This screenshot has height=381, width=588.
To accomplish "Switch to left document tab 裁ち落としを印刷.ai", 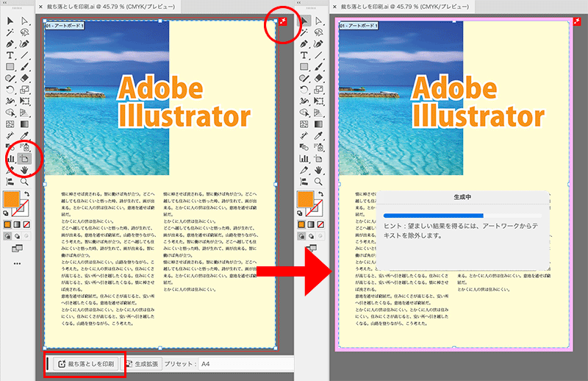I will coord(111,7).
